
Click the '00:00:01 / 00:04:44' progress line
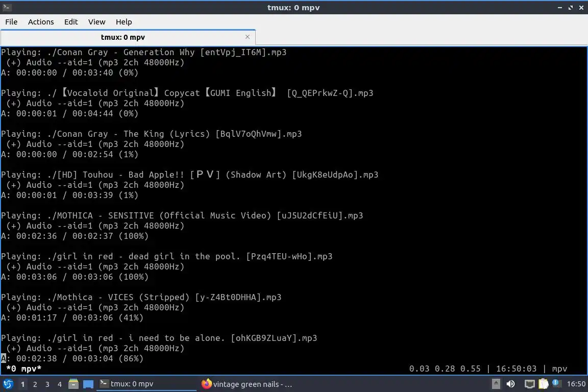click(70, 113)
